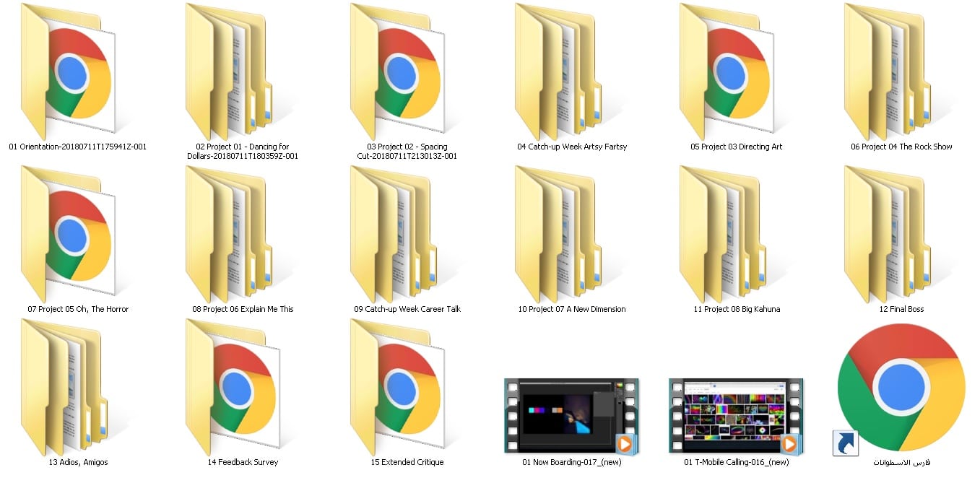Click the label '11 Project 08 Big Kahuna'
Viewport: 980px width, 483px height.
[x=737, y=309]
